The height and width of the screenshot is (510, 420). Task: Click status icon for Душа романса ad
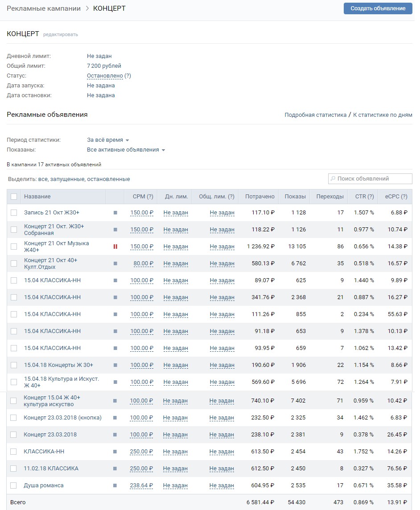coord(115,485)
